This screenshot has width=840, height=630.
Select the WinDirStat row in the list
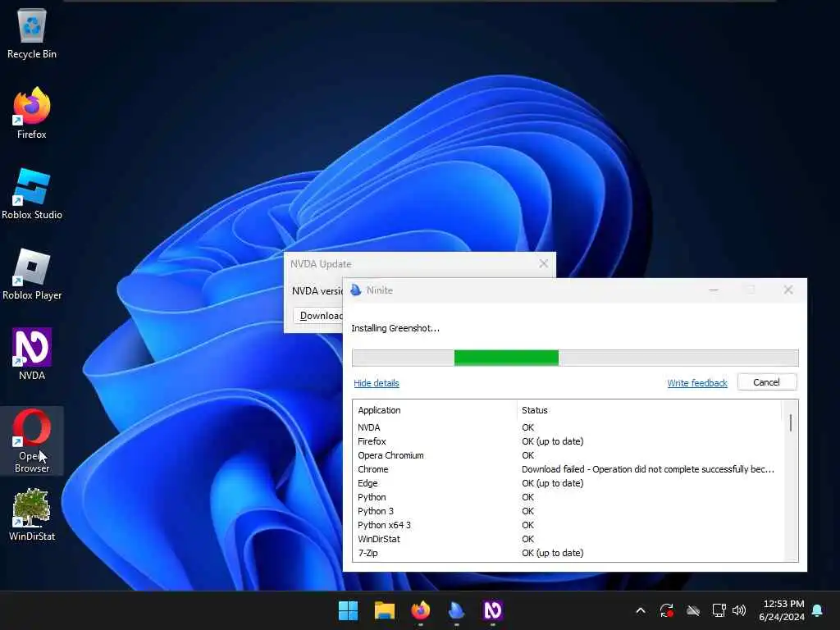(567, 539)
